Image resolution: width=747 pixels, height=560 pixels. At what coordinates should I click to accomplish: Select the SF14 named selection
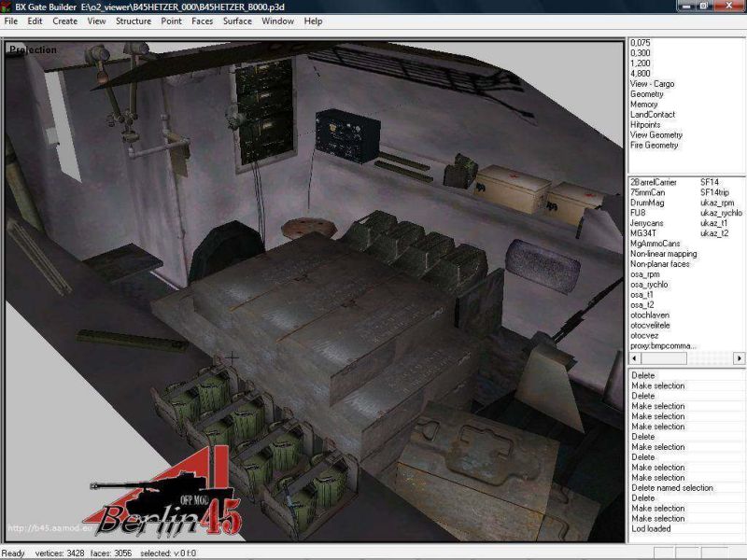pos(710,182)
